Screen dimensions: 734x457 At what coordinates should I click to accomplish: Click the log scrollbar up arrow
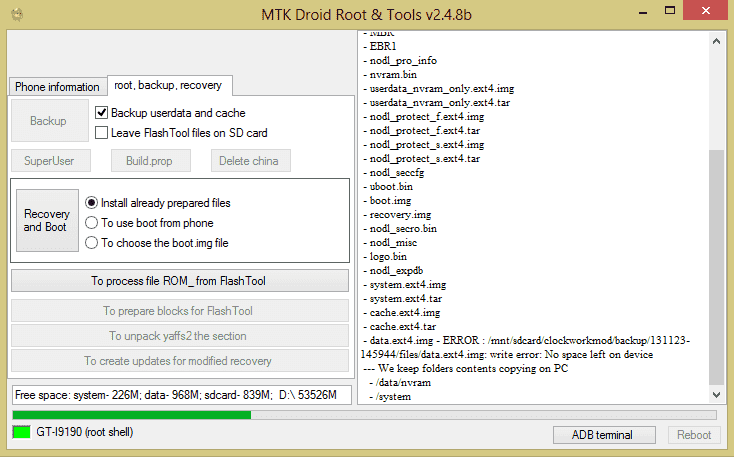pos(716,41)
